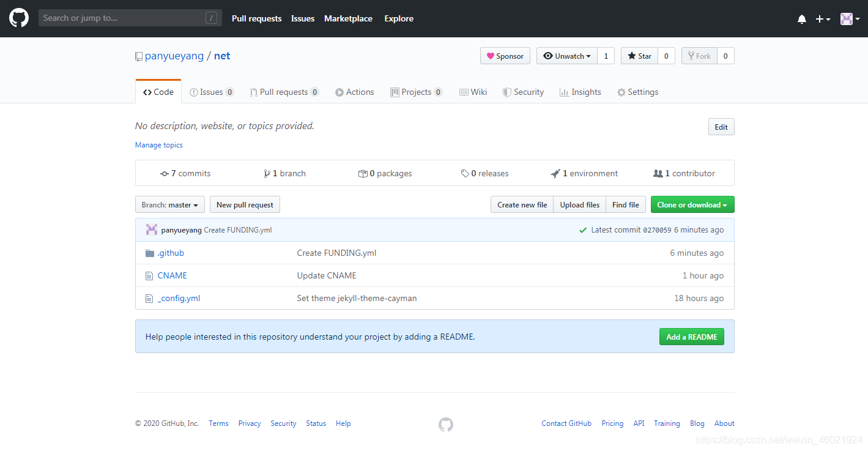The height and width of the screenshot is (451, 868).
Task: Open the footer Status link
Action: 316,423
